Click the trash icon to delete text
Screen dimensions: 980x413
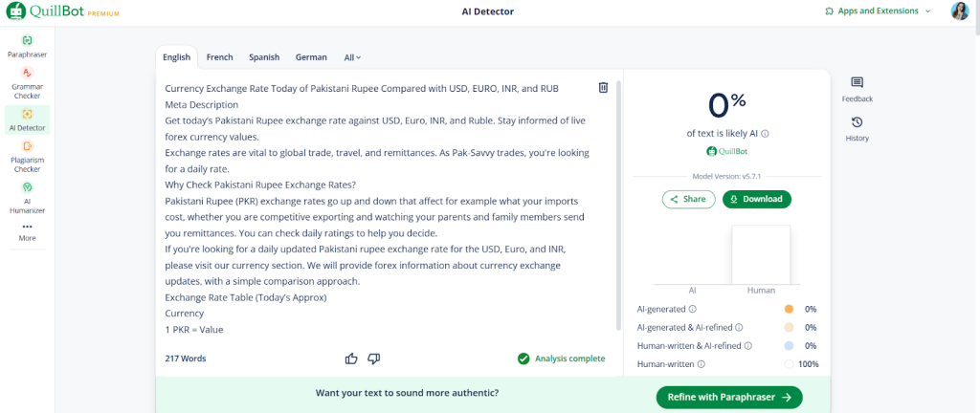(x=603, y=88)
